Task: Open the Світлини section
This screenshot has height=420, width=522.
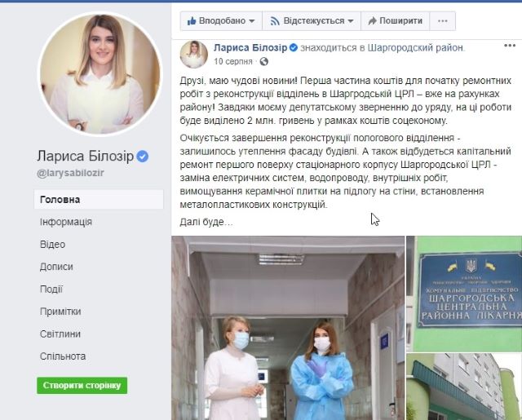Action: tap(60, 334)
